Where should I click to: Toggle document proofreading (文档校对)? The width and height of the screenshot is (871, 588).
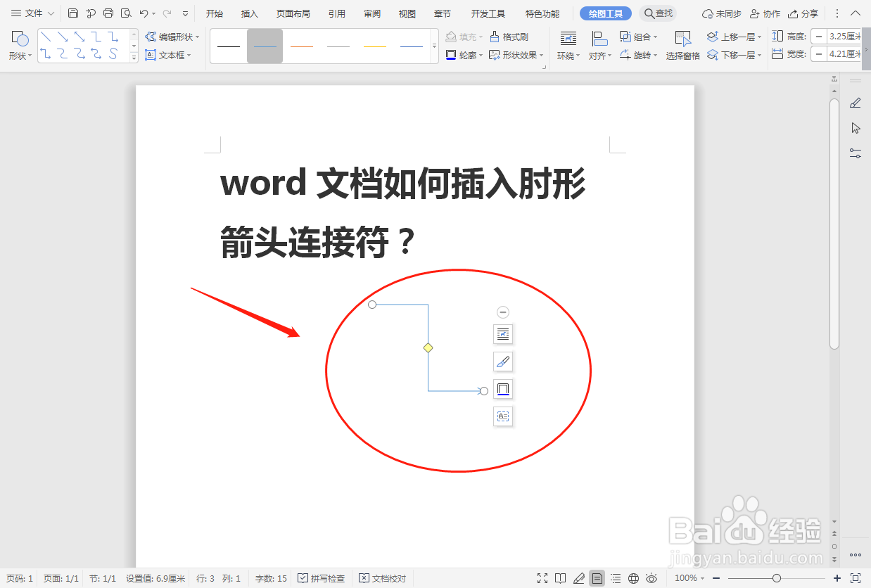[x=382, y=578]
